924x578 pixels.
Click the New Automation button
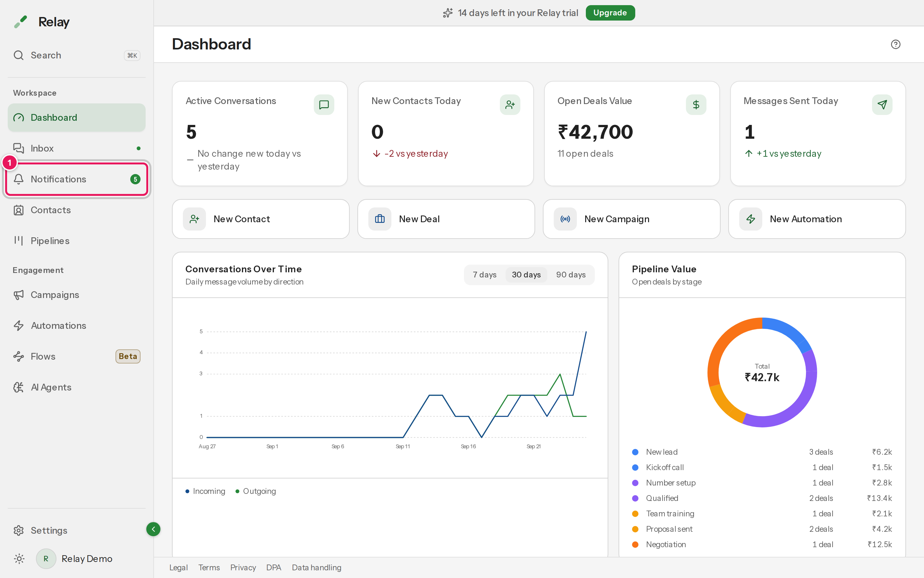(x=817, y=219)
